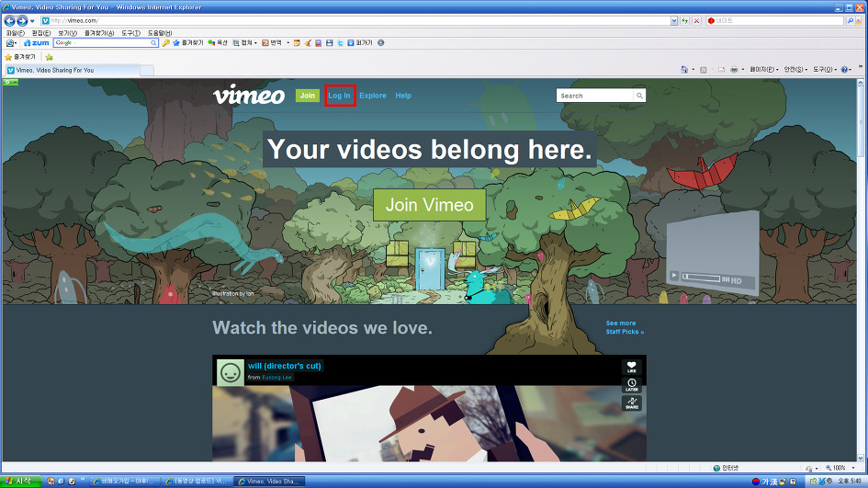Click the green Join button in header
The image size is (868, 488).
(307, 96)
